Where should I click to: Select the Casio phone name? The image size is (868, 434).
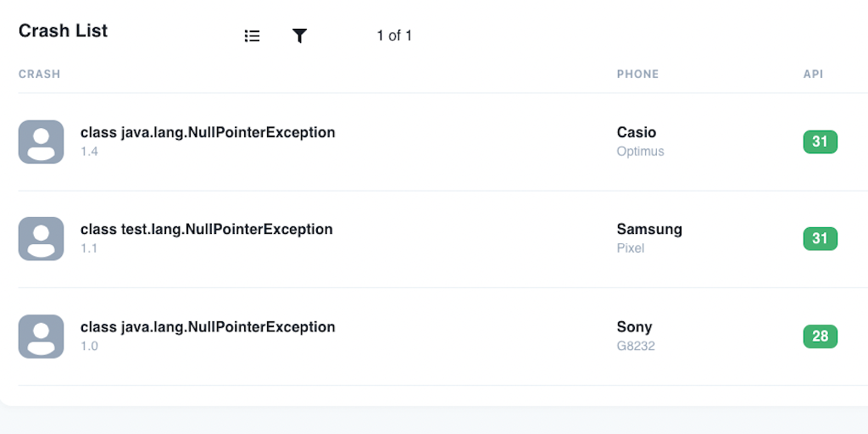[x=636, y=132]
